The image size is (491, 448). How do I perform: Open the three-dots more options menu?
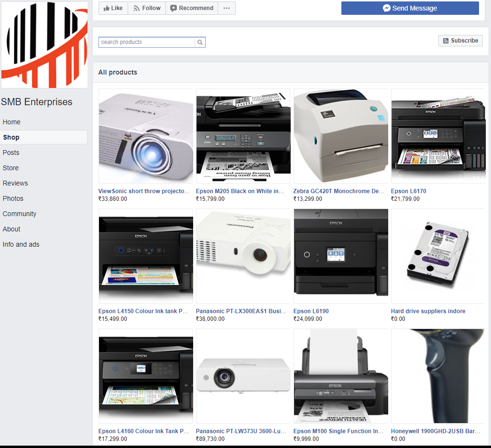click(227, 8)
